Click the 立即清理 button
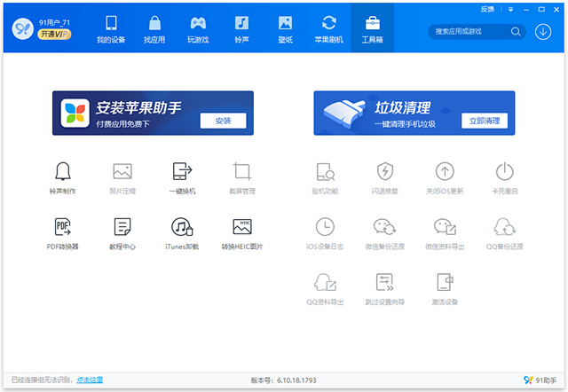This screenshot has width=568, height=392. [x=485, y=121]
